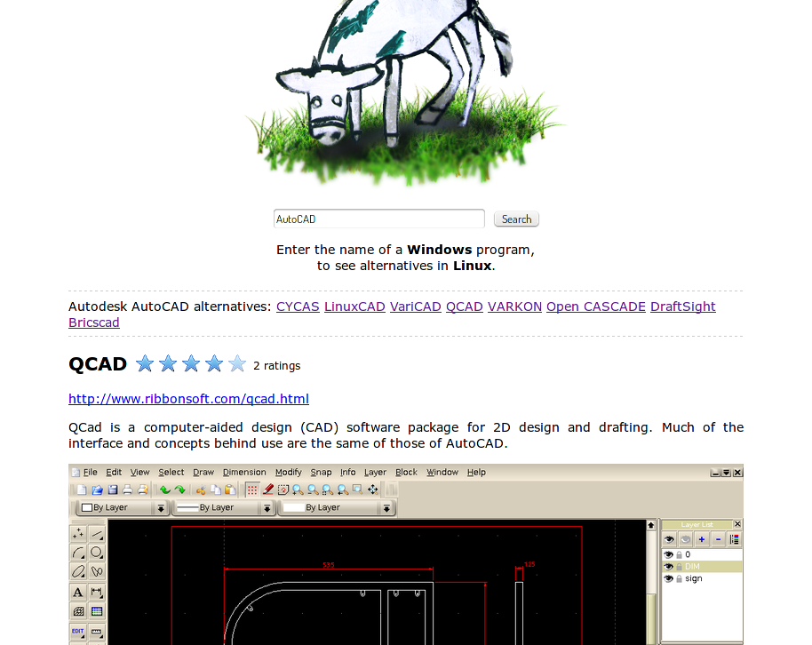Open the Block menu
812x645 pixels.
point(407,473)
